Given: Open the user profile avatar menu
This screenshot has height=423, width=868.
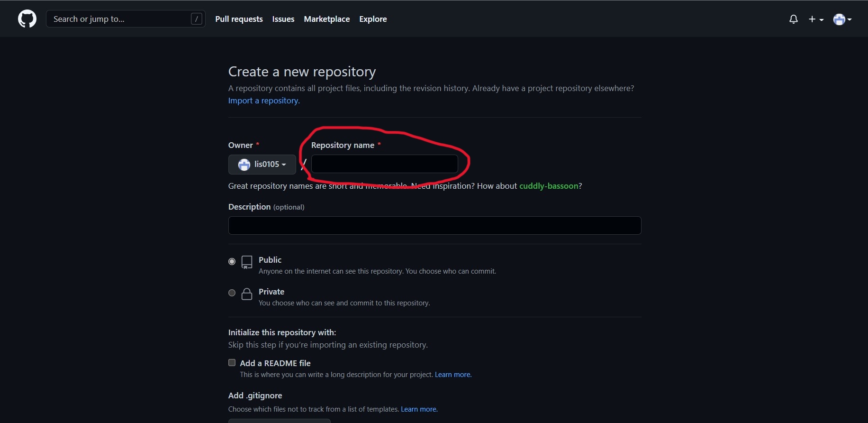Looking at the screenshot, I should [x=842, y=19].
